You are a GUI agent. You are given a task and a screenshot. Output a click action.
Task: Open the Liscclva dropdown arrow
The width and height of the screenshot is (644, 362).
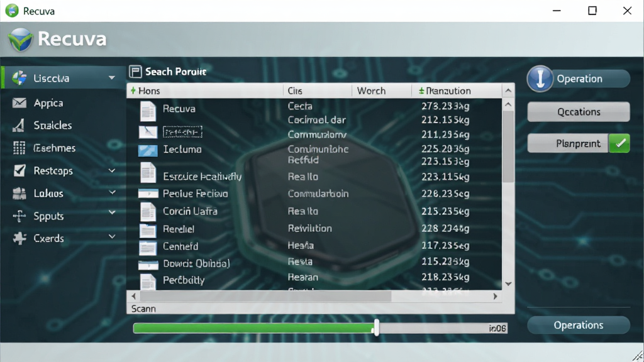tap(112, 77)
